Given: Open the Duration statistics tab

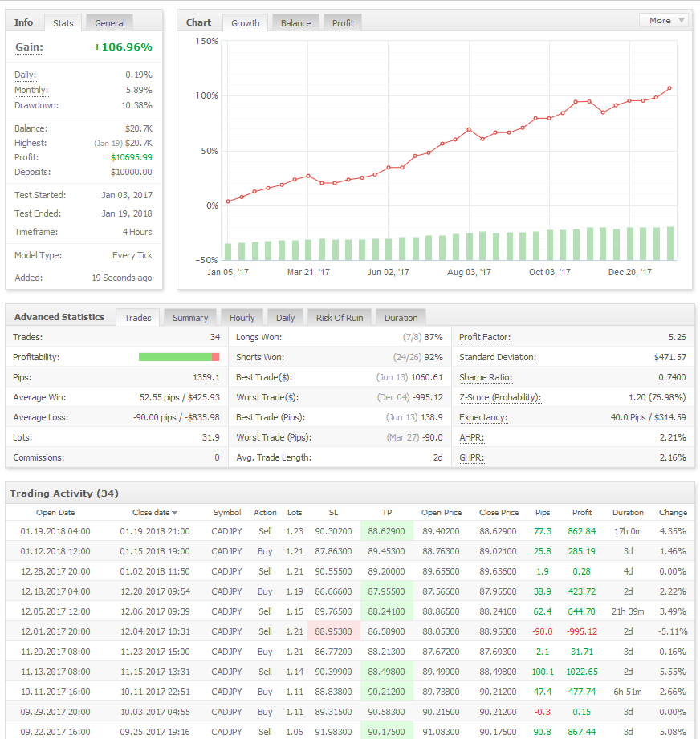Looking at the screenshot, I should [401, 318].
